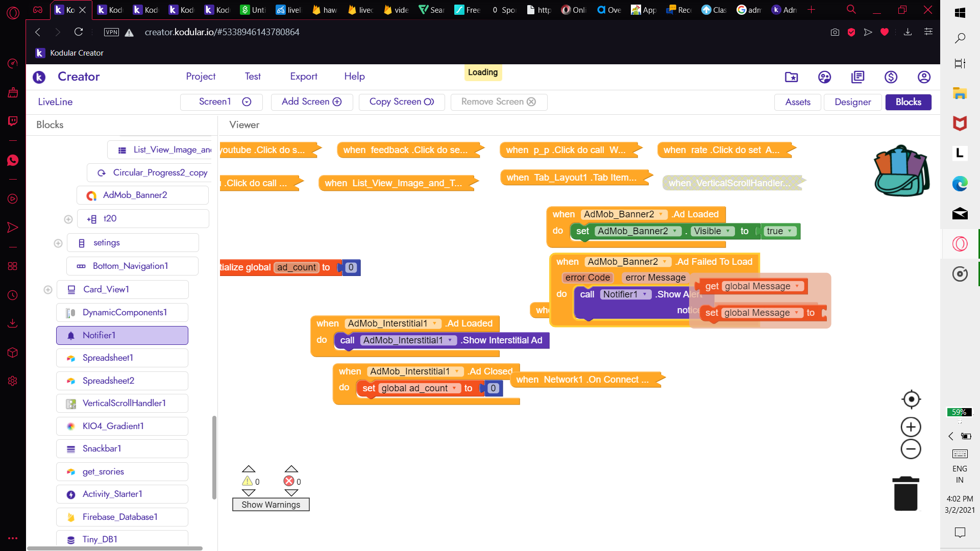The height and width of the screenshot is (551, 980).
Task: Open the monetization dollar icon in the header
Action: (x=891, y=77)
